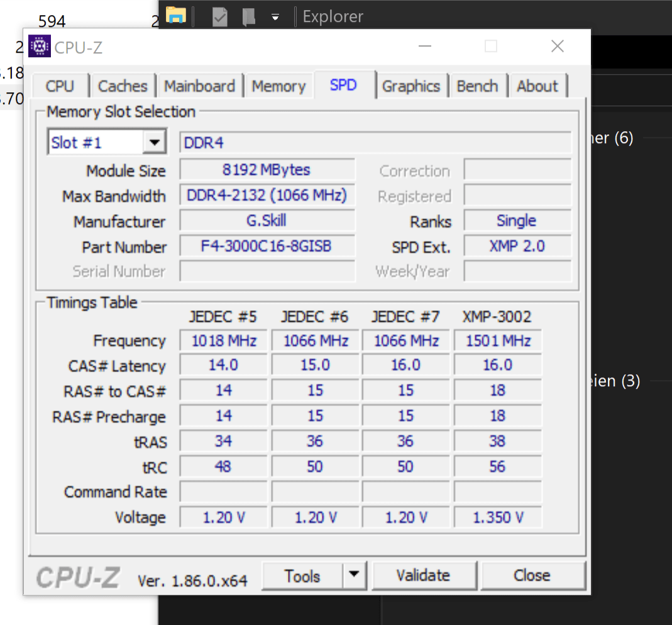Click the 1.350 V voltage cell

[498, 518]
